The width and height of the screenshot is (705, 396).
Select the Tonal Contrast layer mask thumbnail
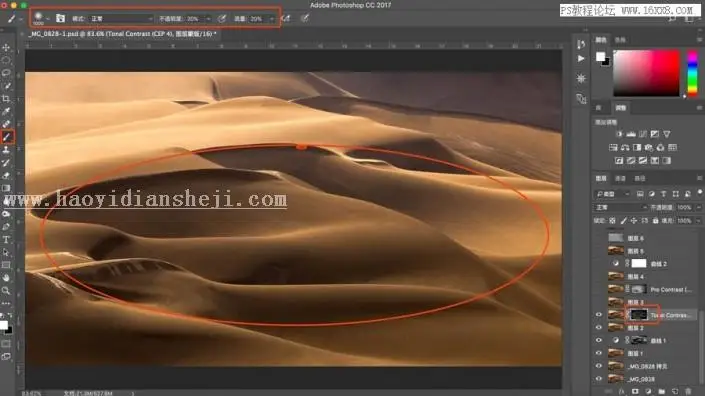tap(638, 315)
